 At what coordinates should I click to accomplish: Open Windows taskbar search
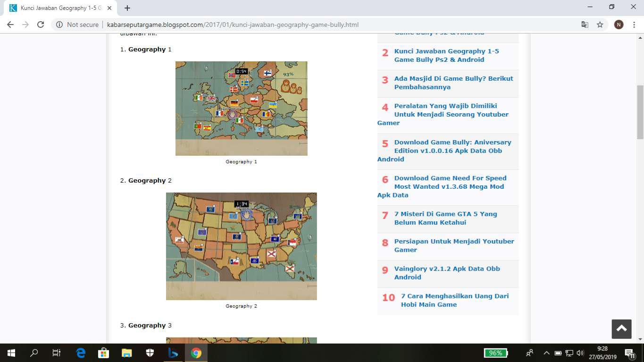click(x=34, y=353)
